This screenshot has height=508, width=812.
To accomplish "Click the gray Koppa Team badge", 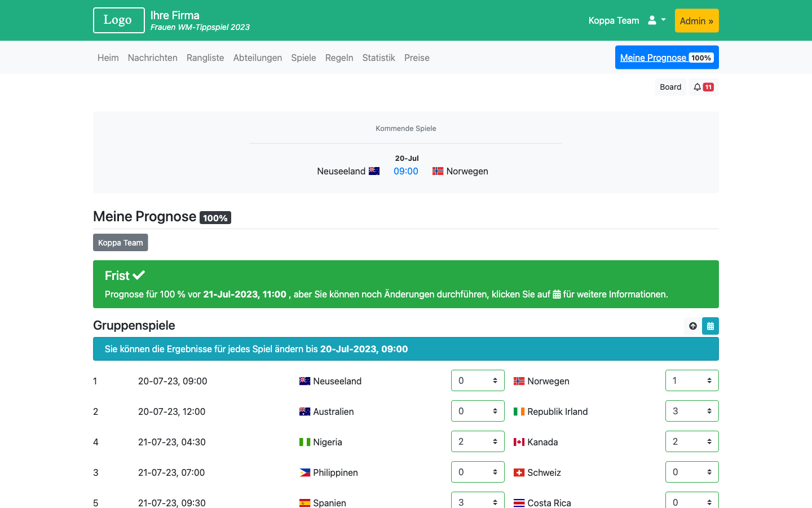I will coord(121,243).
